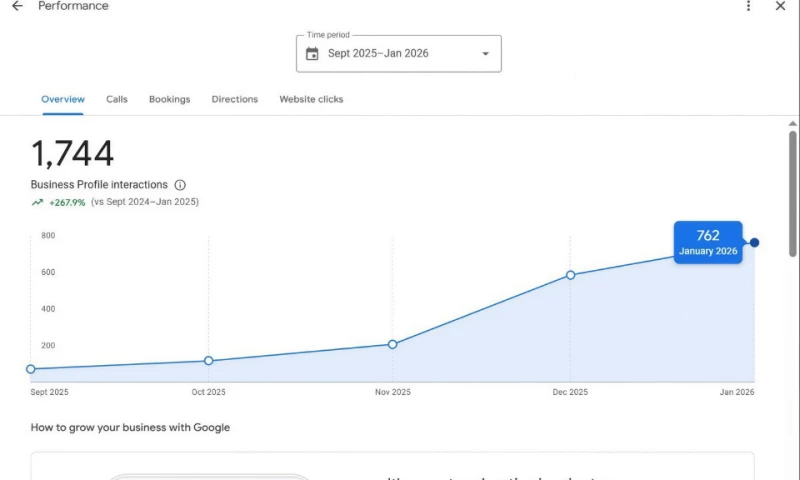Click the 800 y-axis value
The height and width of the screenshot is (480, 800).
(48, 236)
